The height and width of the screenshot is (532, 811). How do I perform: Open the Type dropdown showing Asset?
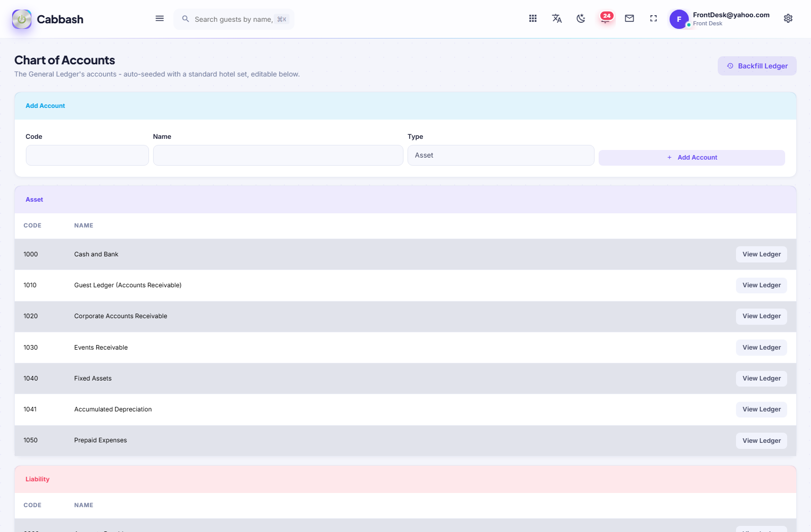click(x=501, y=156)
